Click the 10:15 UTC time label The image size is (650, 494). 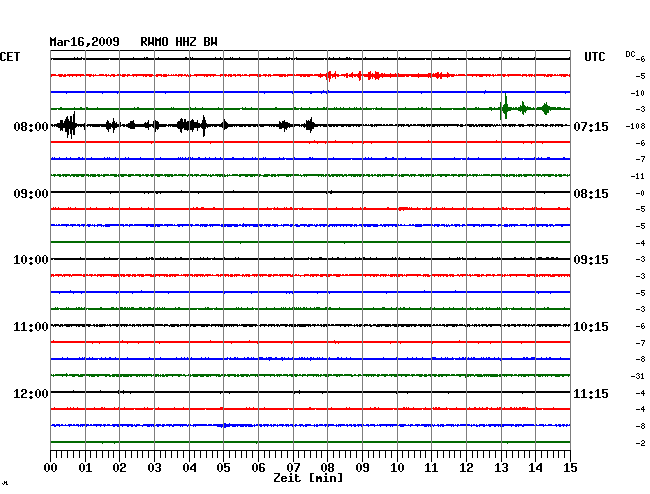click(x=591, y=327)
